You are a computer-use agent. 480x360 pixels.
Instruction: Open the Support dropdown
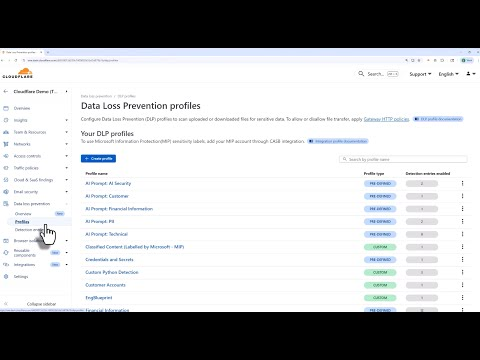click(x=420, y=74)
